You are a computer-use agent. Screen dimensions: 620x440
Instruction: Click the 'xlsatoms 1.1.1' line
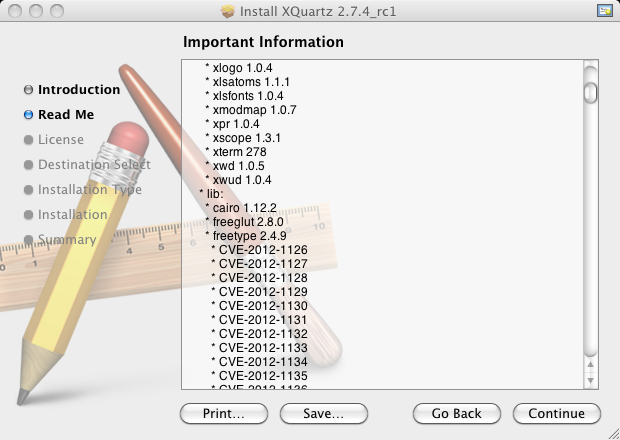point(247,82)
